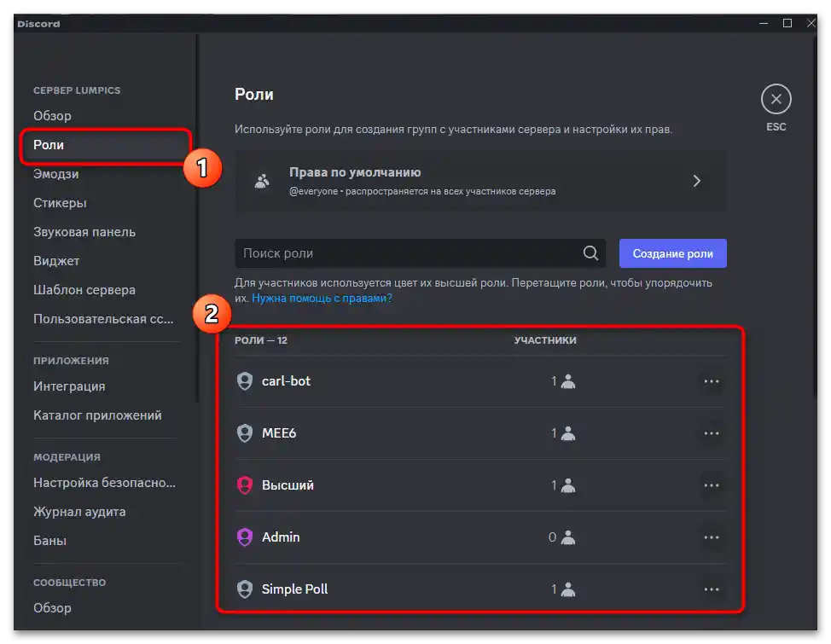Open the three-dot menu for carl-bot
Viewport: 831px width, 644px height.
pyautogui.click(x=711, y=381)
